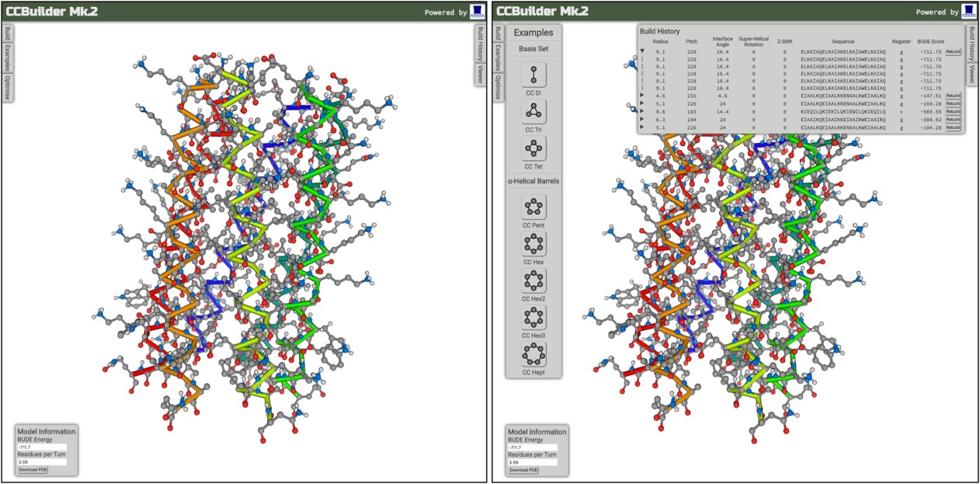The width and height of the screenshot is (980, 484).
Task: Load the CC Tri example structure
Action: tap(533, 111)
